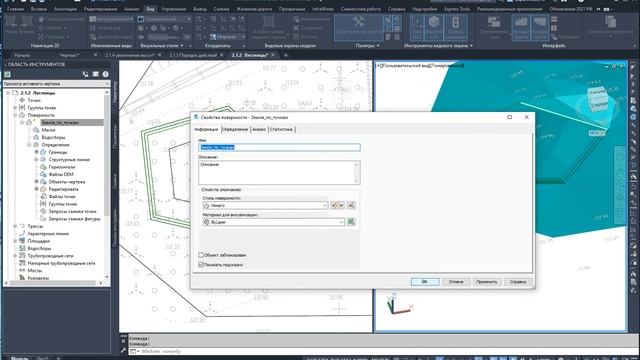
Task: Open the Анализ ribbon tab
Action: coord(131,9)
